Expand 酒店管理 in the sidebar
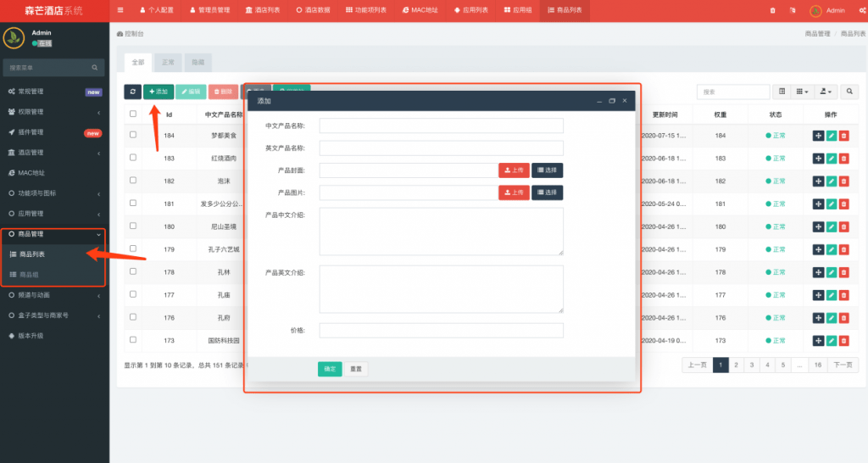Image resolution: width=868 pixels, height=463 pixels. tap(54, 153)
